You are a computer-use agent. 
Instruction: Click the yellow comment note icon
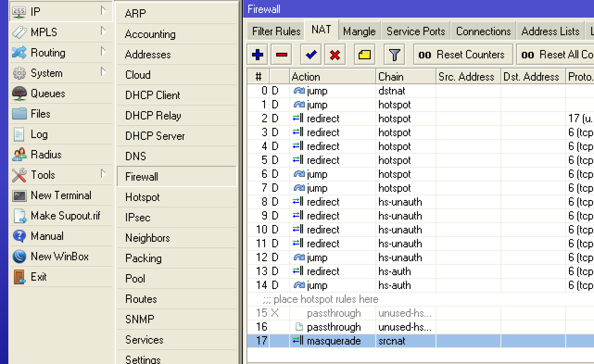[x=365, y=55]
